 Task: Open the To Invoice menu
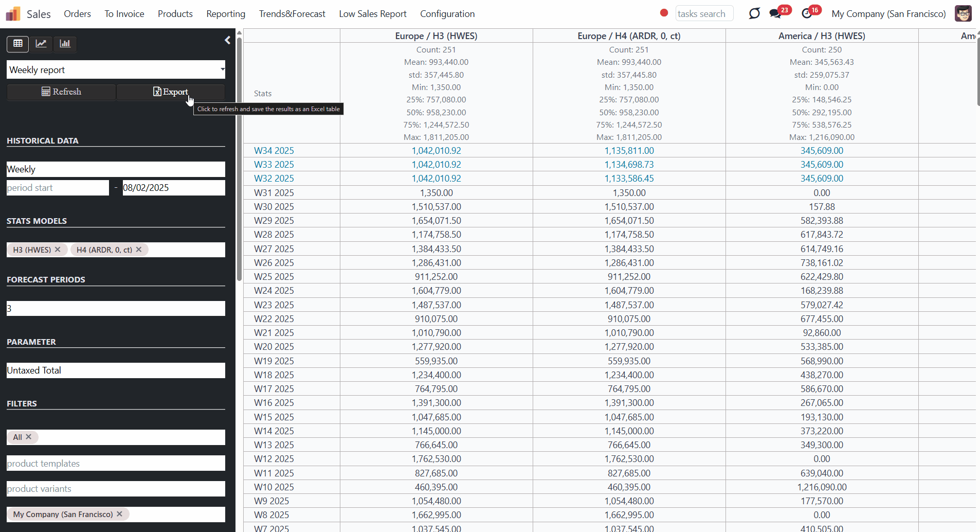pyautogui.click(x=124, y=14)
